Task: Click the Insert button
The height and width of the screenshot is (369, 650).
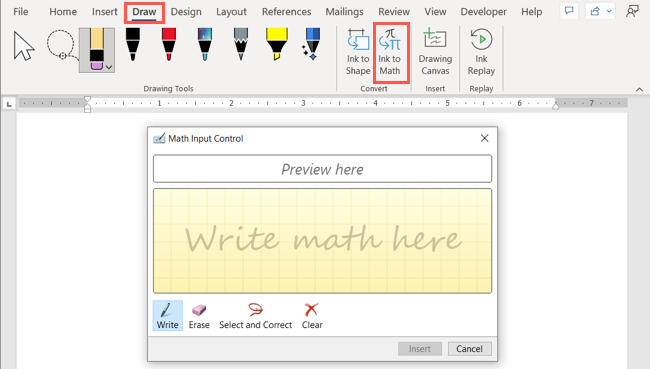Action: (x=420, y=349)
